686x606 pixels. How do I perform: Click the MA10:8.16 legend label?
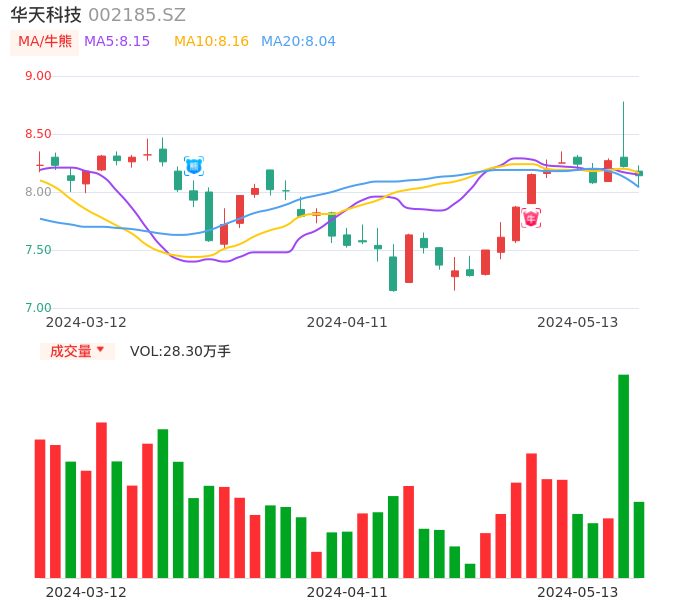pos(211,42)
